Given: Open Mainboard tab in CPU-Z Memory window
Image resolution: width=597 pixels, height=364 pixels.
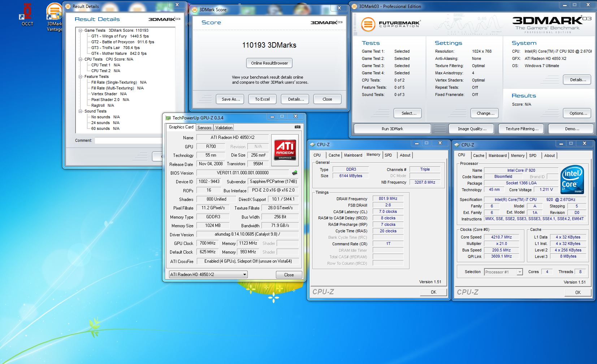Looking at the screenshot, I should click(353, 155).
